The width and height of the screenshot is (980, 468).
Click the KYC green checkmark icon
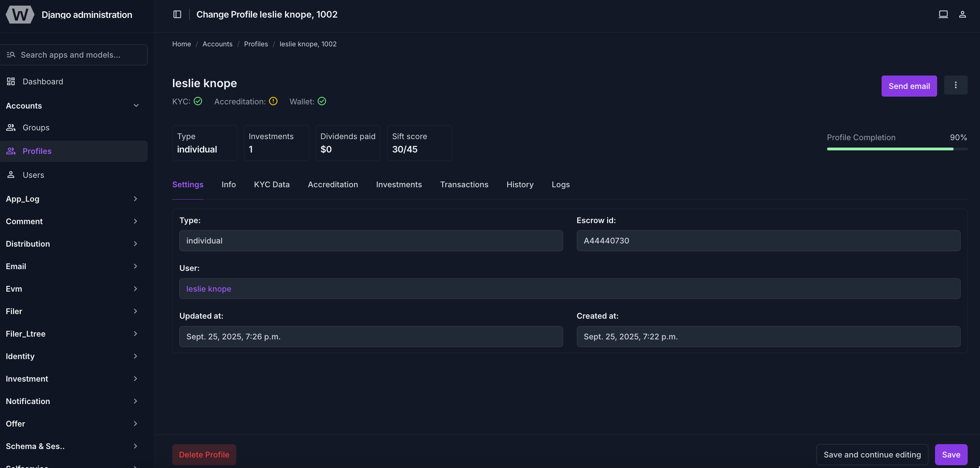[198, 101]
